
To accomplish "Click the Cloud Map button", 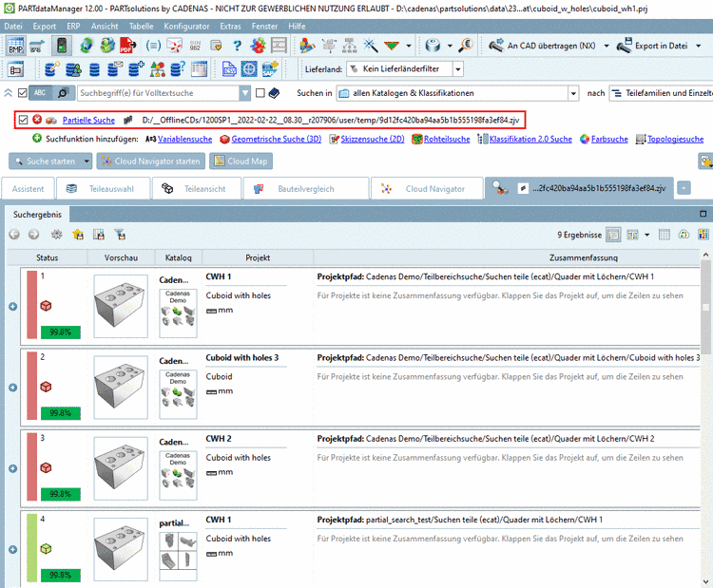I will (x=241, y=161).
